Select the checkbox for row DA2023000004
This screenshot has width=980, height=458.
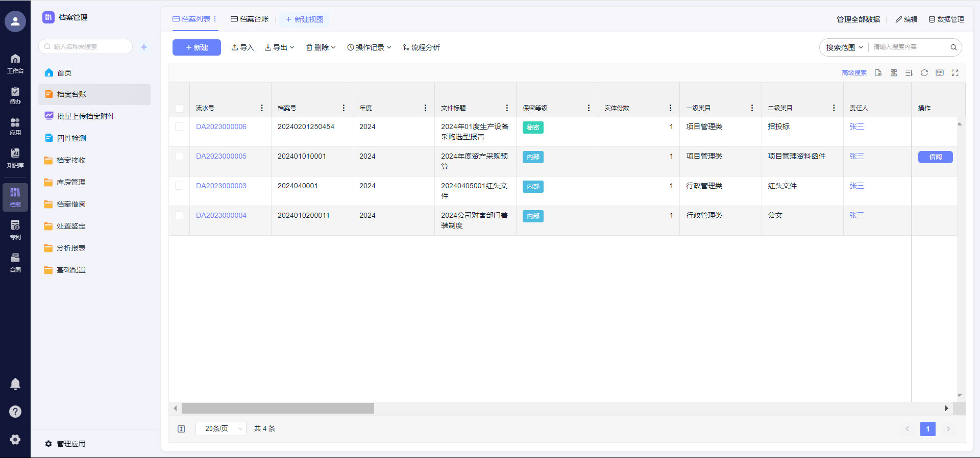(179, 215)
